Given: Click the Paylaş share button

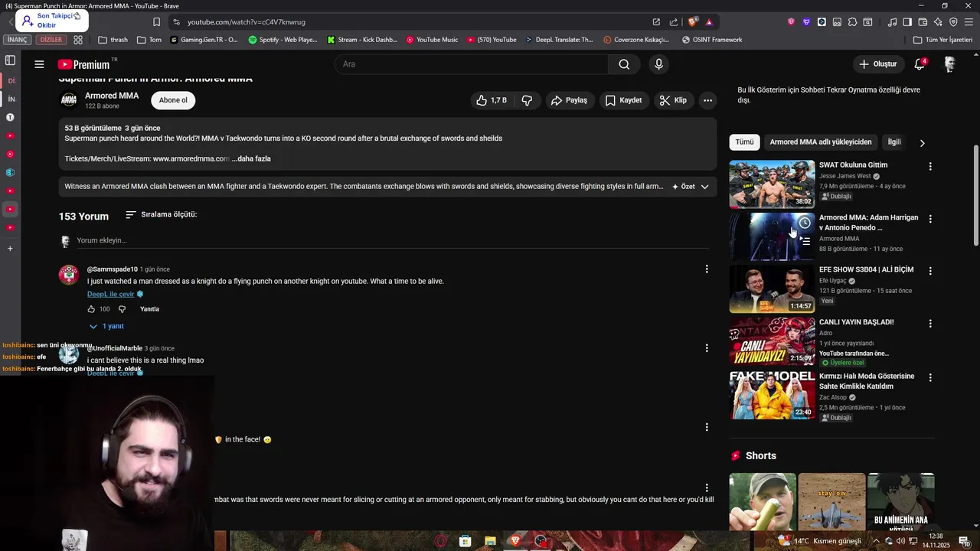Looking at the screenshot, I should pos(569,100).
